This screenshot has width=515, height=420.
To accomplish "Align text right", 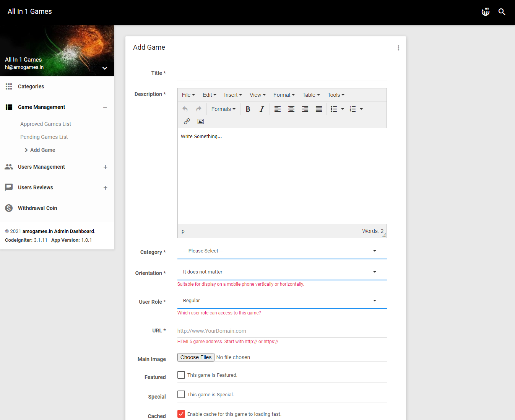I will point(305,109).
